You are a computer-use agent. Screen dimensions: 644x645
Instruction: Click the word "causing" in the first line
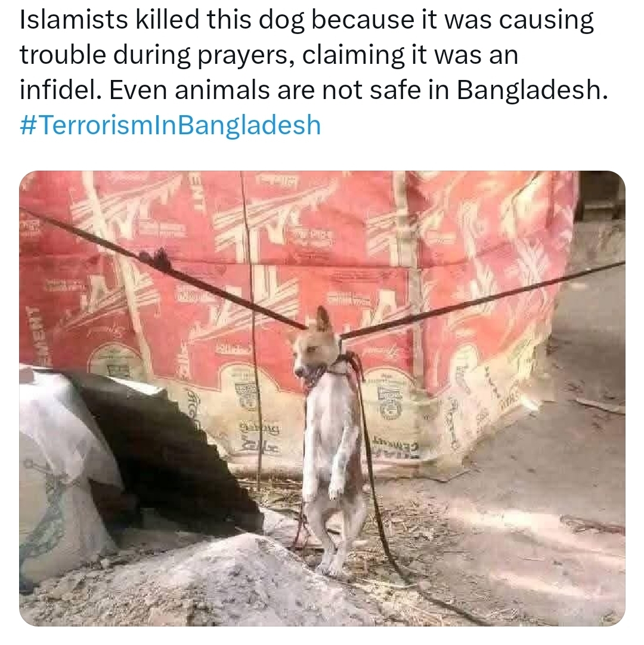[547, 20]
